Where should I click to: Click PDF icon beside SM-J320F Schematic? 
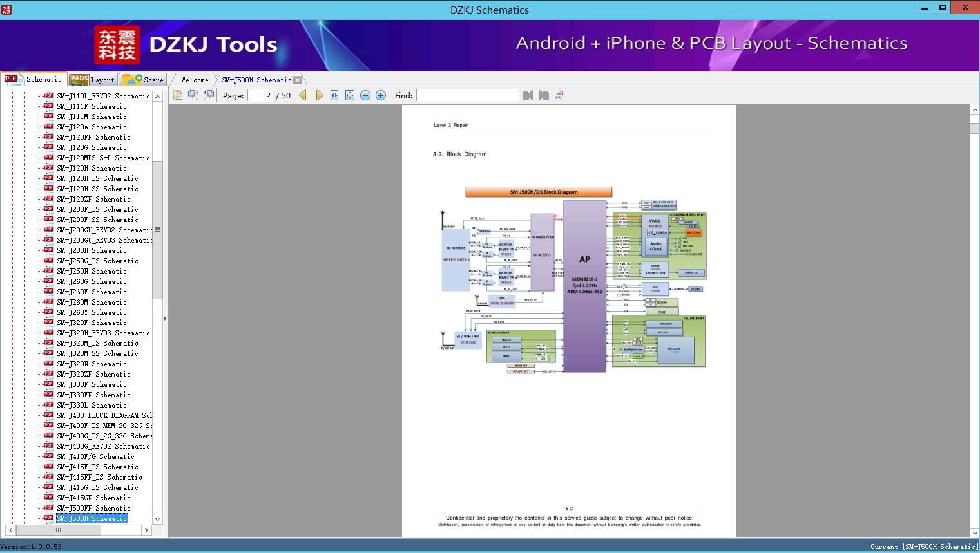tap(48, 322)
